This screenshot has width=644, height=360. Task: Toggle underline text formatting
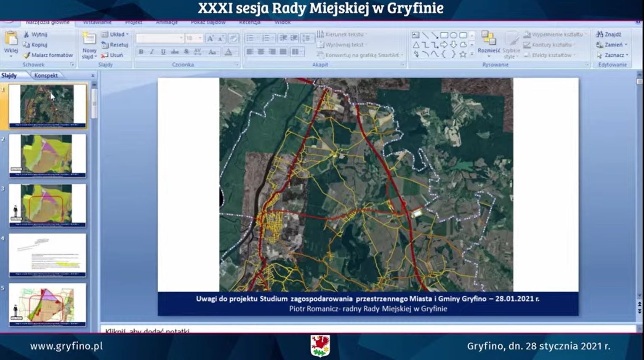click(x=163, y=52)
